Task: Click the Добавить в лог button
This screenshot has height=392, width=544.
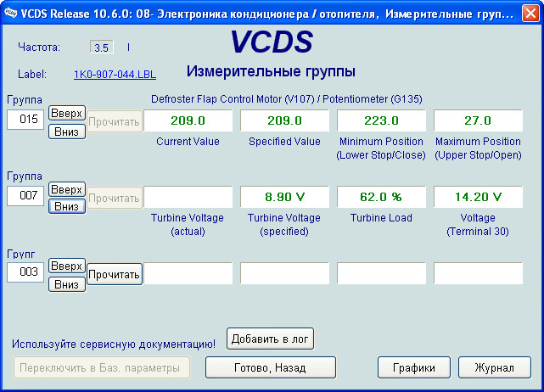Action: [x=270, y=339]
